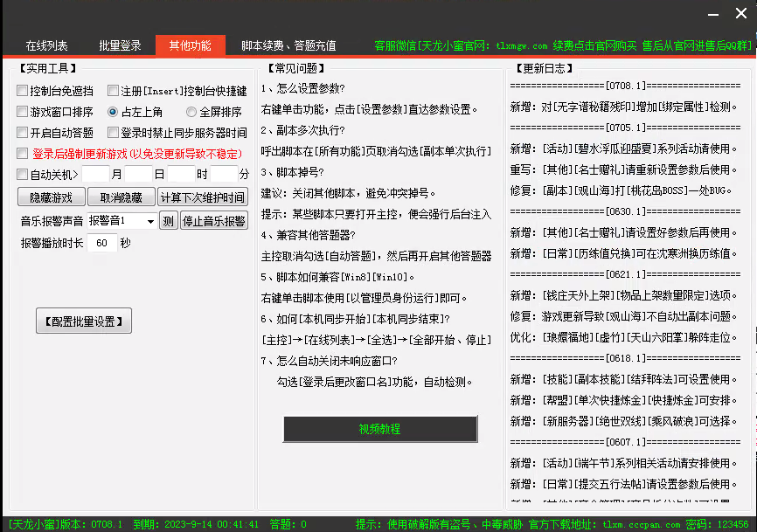The image size is (757, 532).
Task: Click FAQ item 5、脚本如何兼容[Win8][Win10]
Action: tap(337, 277)
